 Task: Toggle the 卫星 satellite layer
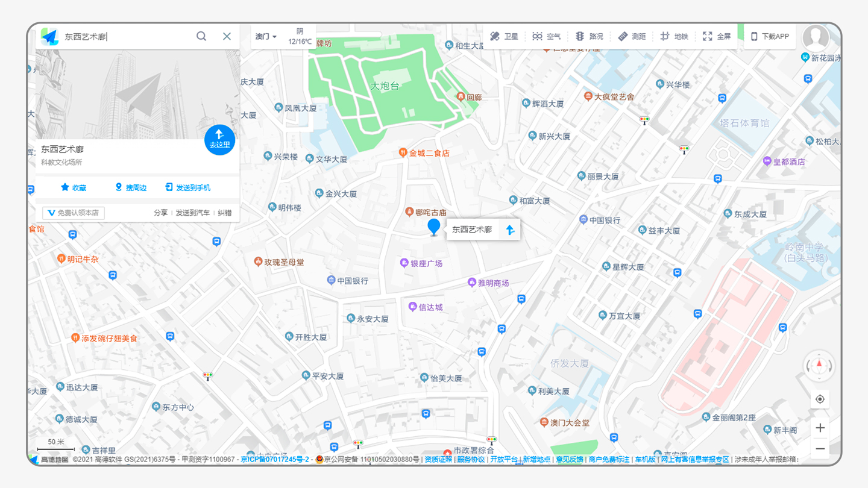[504, 36]
